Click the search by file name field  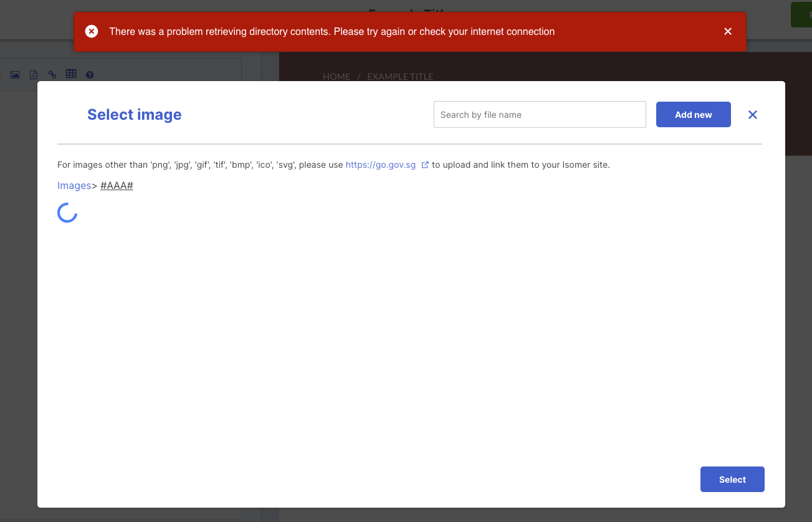pyautogui.click(x=540, y=114)
